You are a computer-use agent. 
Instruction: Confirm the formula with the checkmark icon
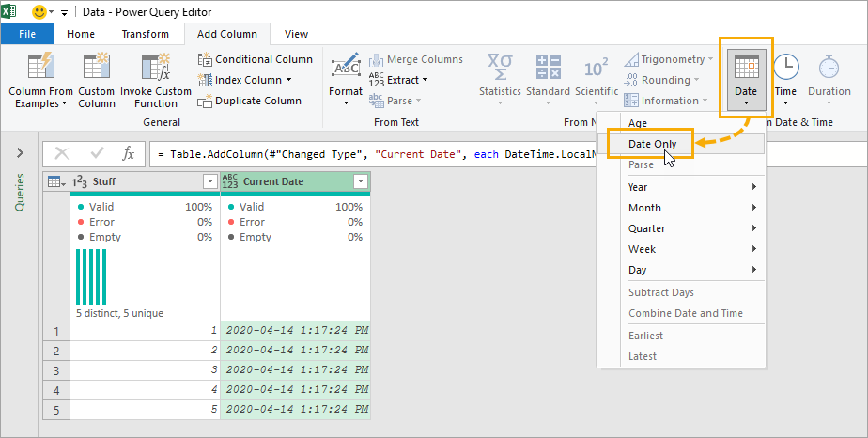[97, 153]
